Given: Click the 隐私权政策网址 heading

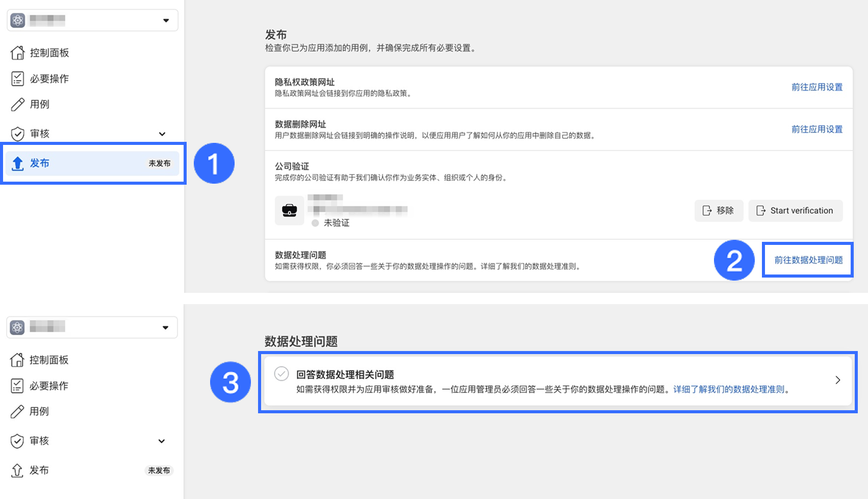Looking at the screenshot, I should point(305,82).
